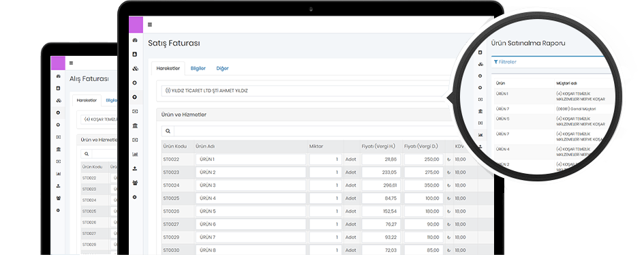Open the users group icon in Satış Faturası sidebar

click(135, 183)
